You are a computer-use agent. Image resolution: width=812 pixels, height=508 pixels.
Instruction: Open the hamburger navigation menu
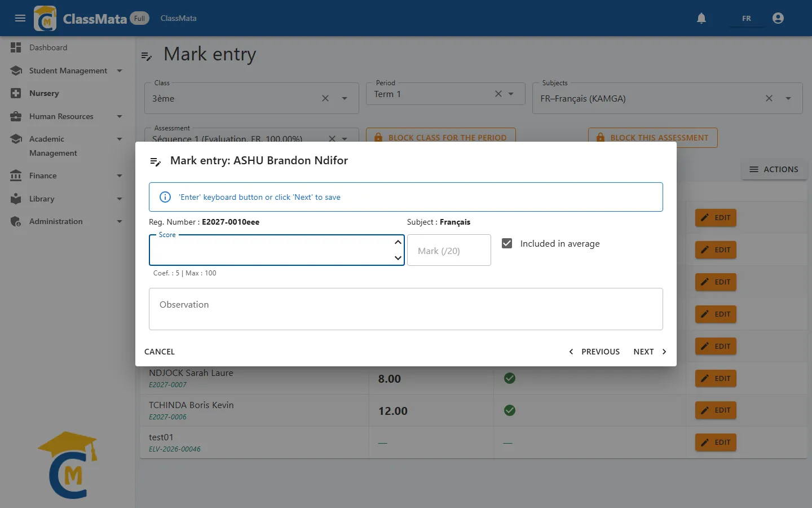click(20, 18)
